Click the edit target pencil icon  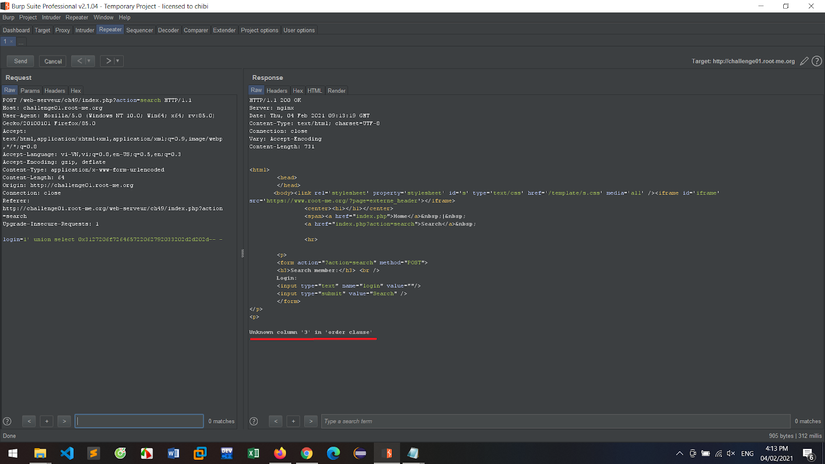(x=805, y=61)
